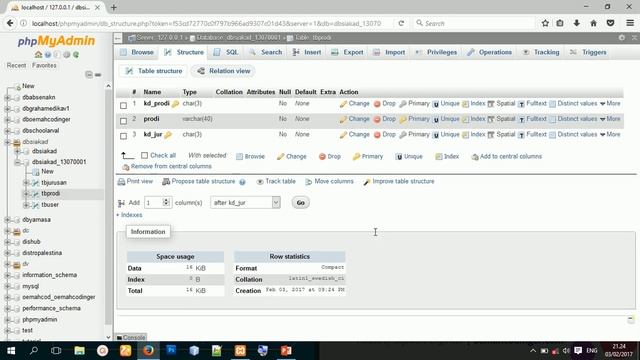Open the Firefox hamburger menu
The image size is (640, 360).
pos(630,23)
